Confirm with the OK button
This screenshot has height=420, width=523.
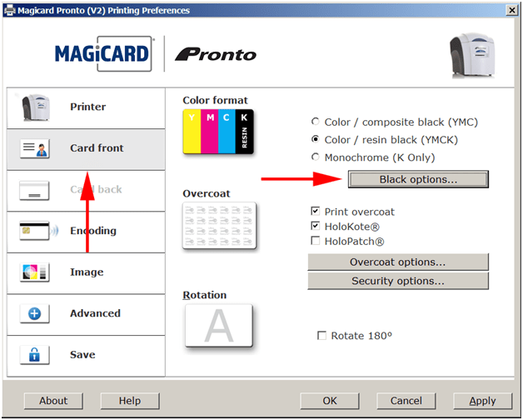[x=330, y=401]
